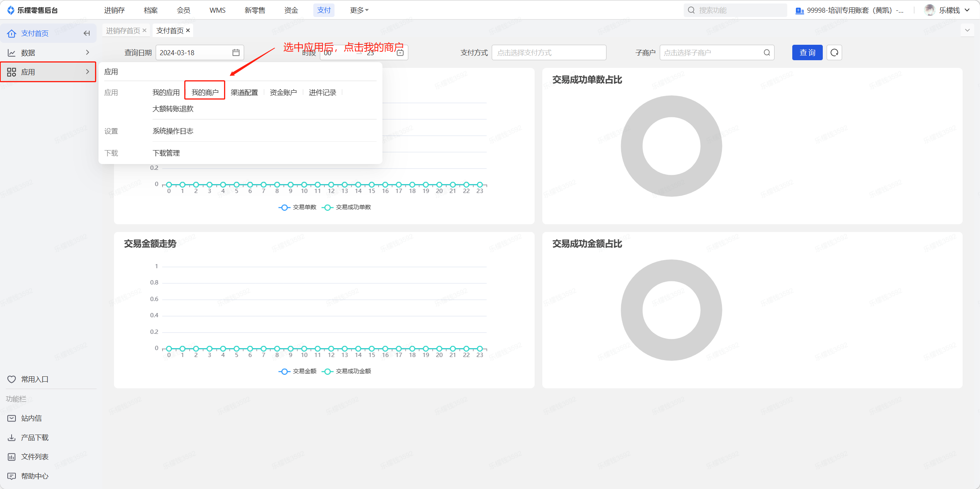
Task: Open the 99998-培训专用账套 account switcher
Action: pyautogui.click(x=849, y=10)
